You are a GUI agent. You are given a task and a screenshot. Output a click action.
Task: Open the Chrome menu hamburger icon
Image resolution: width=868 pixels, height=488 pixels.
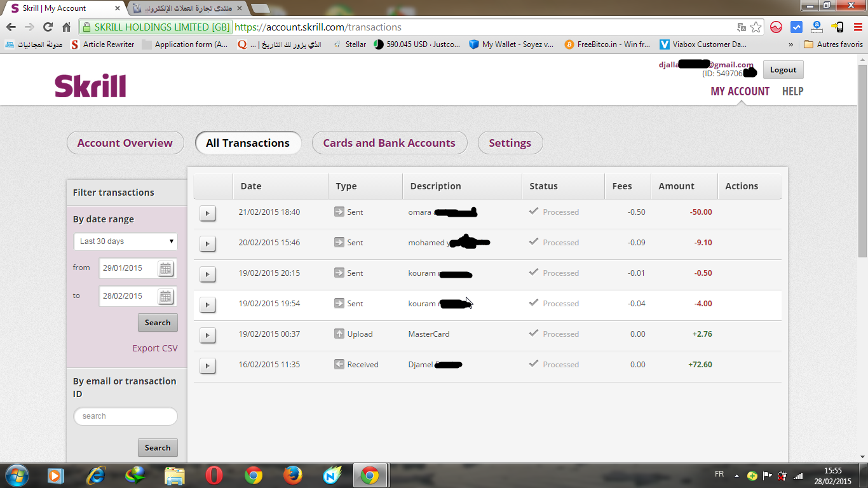[857, 27]
